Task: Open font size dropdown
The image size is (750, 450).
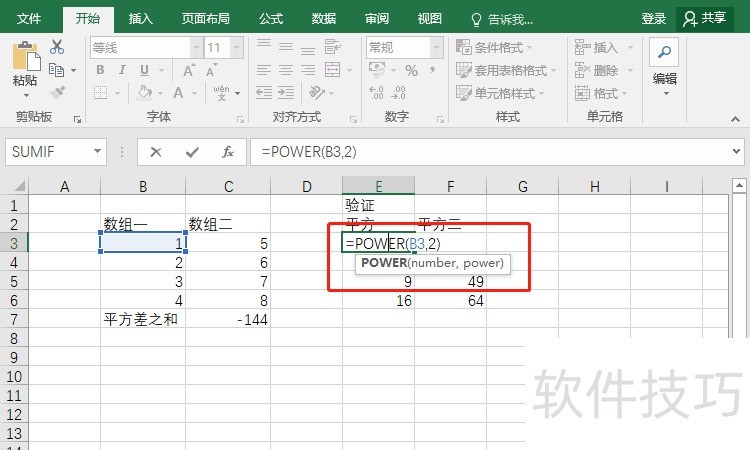Action: coord(237,47)
